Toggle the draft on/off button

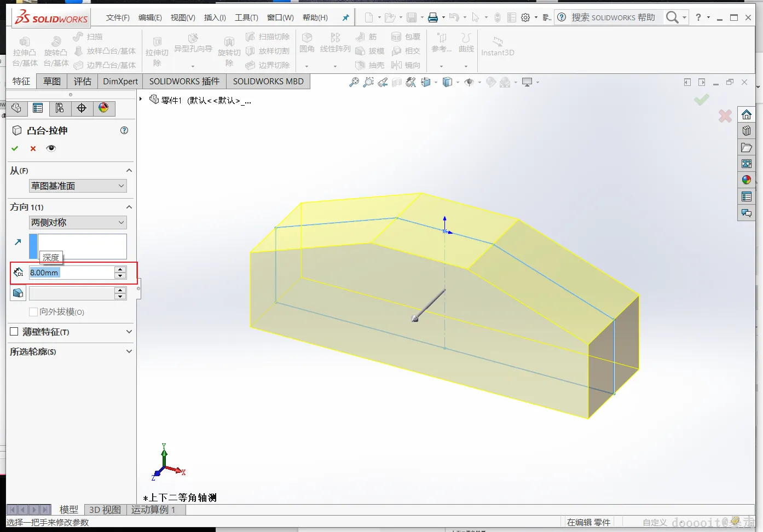click(x=18, y=293)
